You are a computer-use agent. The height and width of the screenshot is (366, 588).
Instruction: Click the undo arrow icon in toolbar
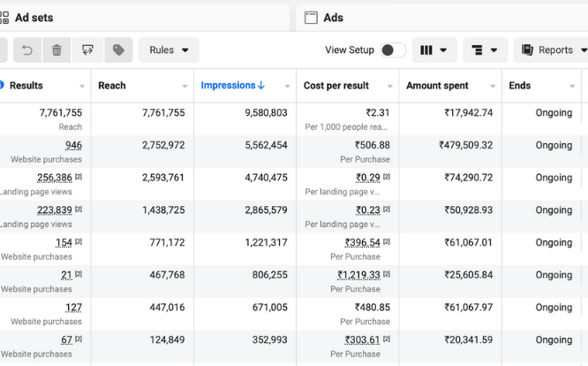tap(26, 50)
